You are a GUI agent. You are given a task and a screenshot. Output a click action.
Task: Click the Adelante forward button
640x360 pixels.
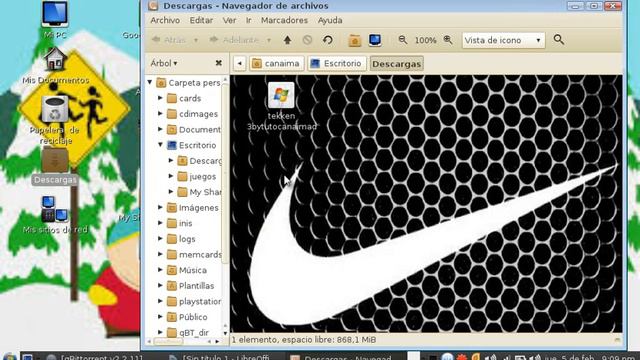(x=234, y=40)
